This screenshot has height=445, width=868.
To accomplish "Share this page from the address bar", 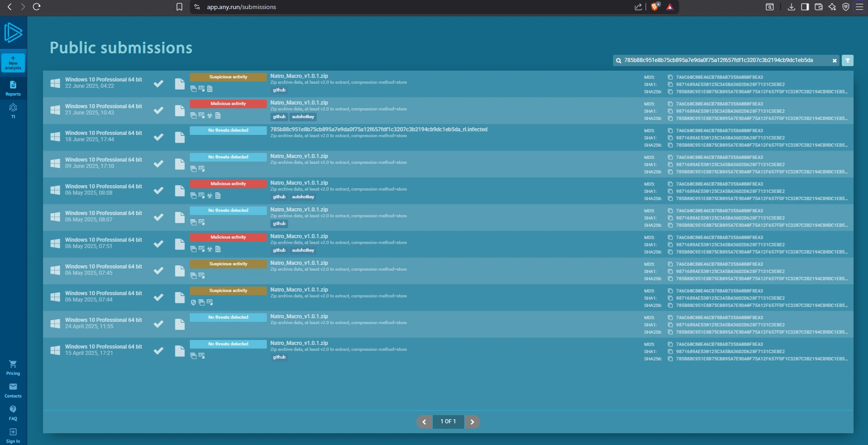I will pos(638,7).
